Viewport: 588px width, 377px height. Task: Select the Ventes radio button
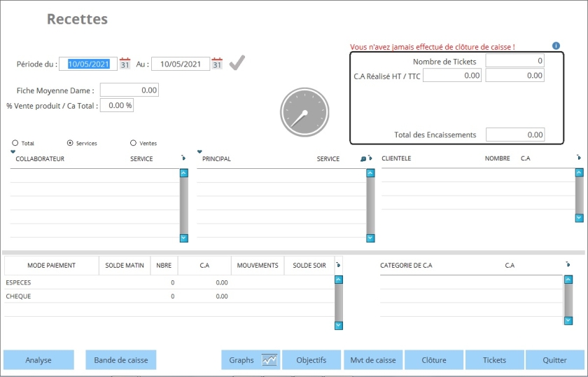[x=133, y=143]
